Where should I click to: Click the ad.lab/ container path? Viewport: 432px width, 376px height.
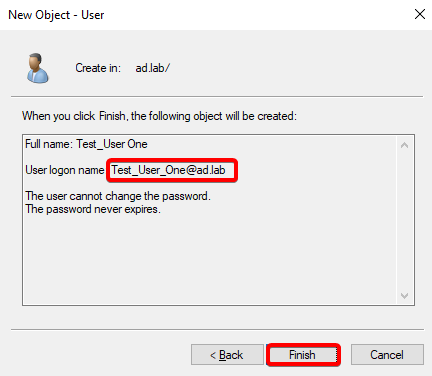pyautogui.click(x=153, y=68)
